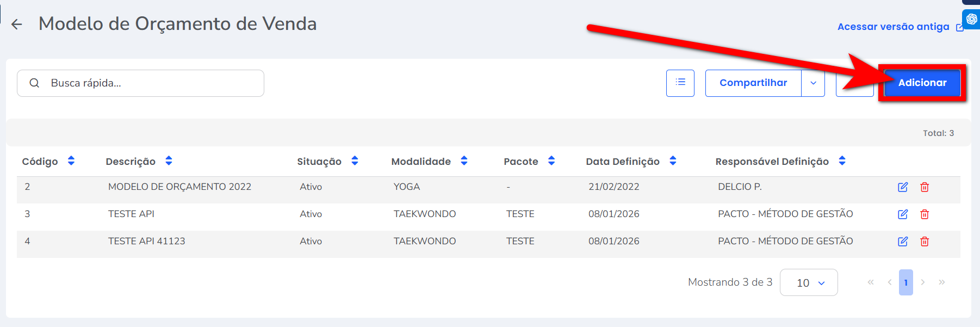This screenshot has height=327, width=980.
Task: Sort table by Data Definição column
Action: [673, 161]
